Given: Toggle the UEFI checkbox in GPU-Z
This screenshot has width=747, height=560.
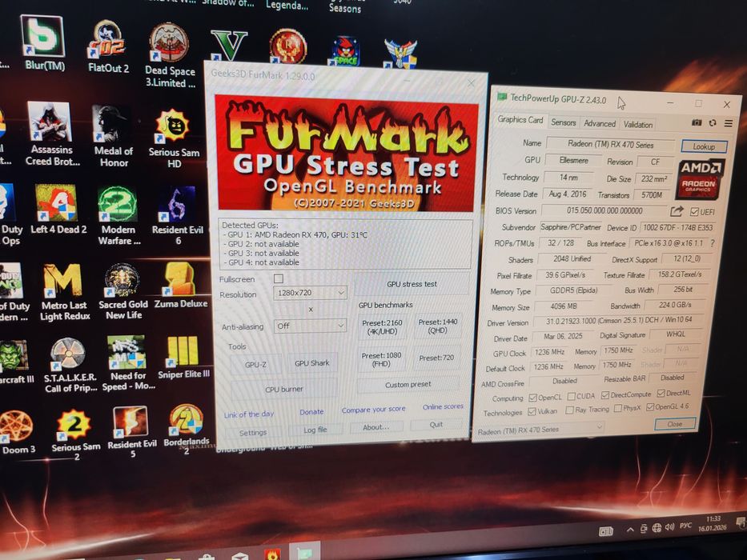Looking at the screenshot, I should coord(694,212).
